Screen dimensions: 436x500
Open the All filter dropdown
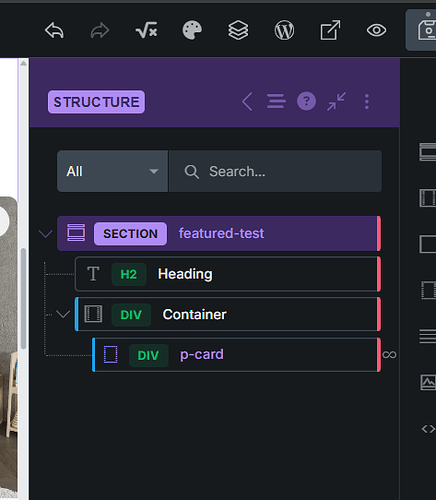(x=112, y=171)
